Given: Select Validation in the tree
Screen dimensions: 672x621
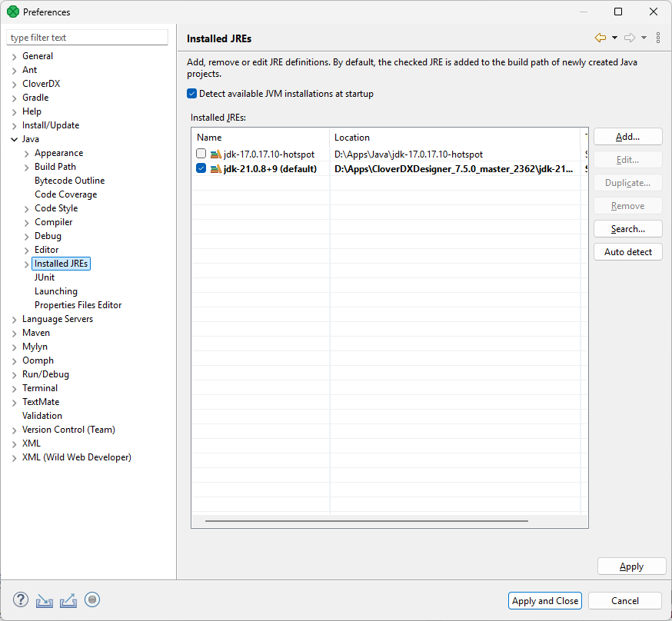Looking at the screenshot, I should (42, 416).
